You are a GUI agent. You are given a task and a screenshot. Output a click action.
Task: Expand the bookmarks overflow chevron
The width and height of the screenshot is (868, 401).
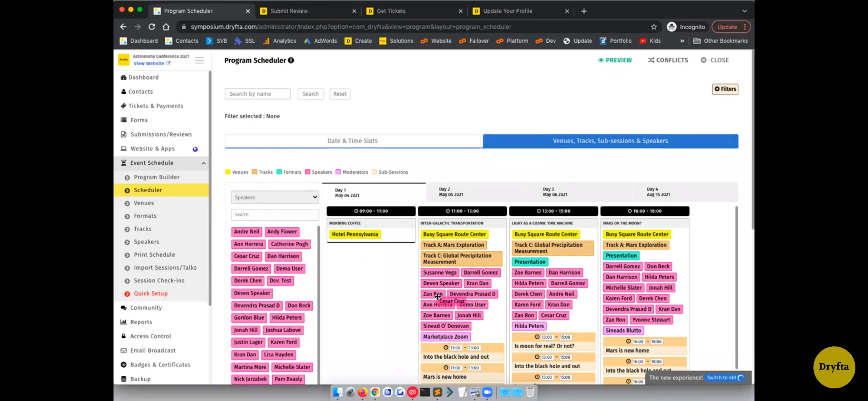[x=682, y=41]
